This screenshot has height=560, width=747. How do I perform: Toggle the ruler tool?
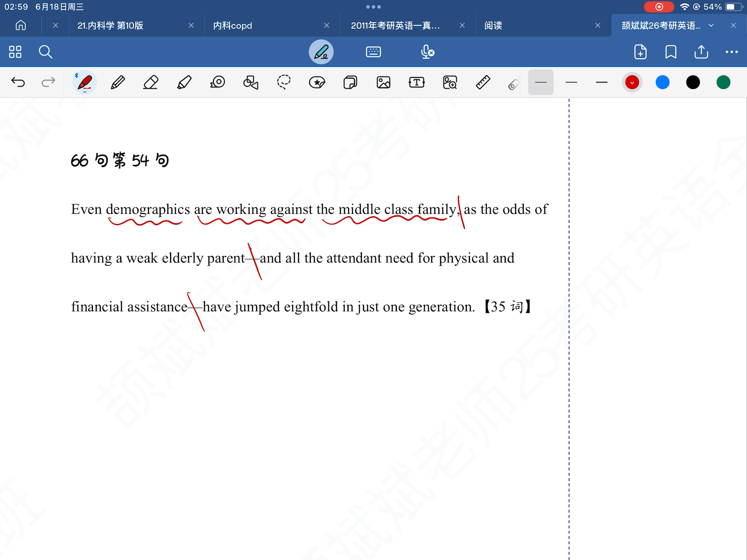483,82
